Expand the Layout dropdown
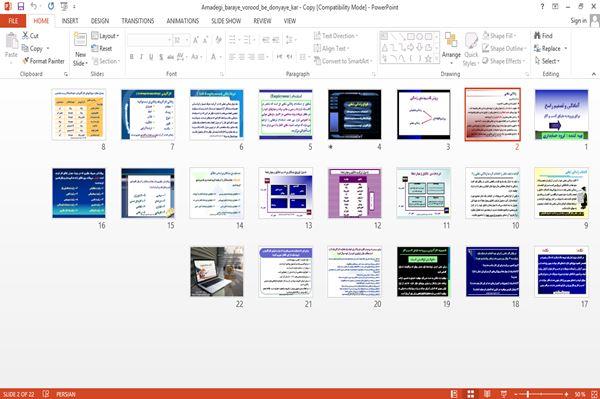The height and width of the screenshot is (399, 600). (x=105, y=36)
